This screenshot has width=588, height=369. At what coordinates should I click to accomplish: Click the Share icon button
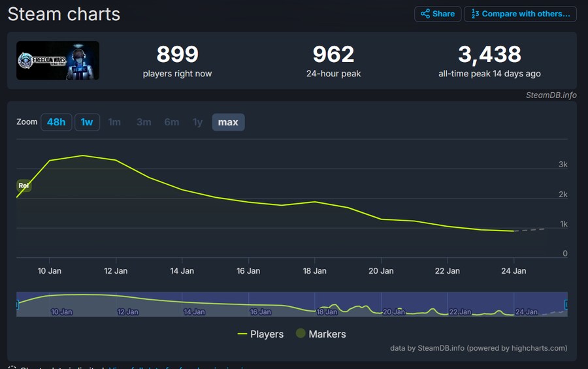pyautogui.click(x=437, y=14)
